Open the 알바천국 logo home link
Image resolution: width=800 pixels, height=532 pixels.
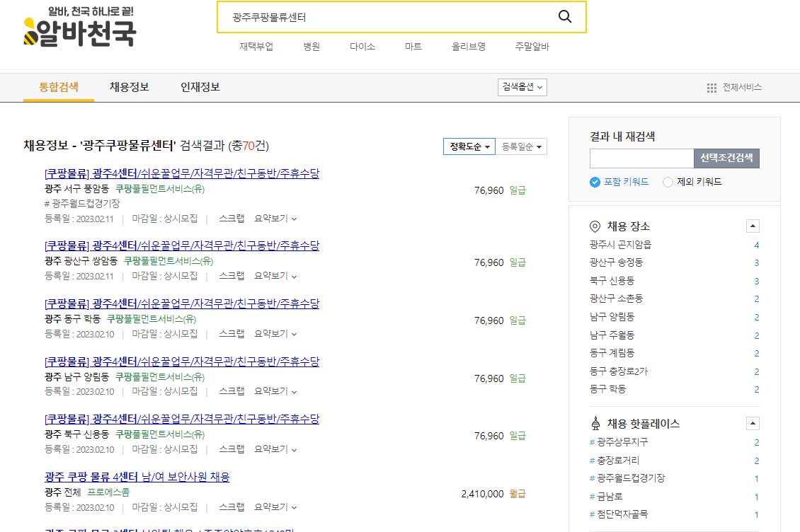point(80,27)
